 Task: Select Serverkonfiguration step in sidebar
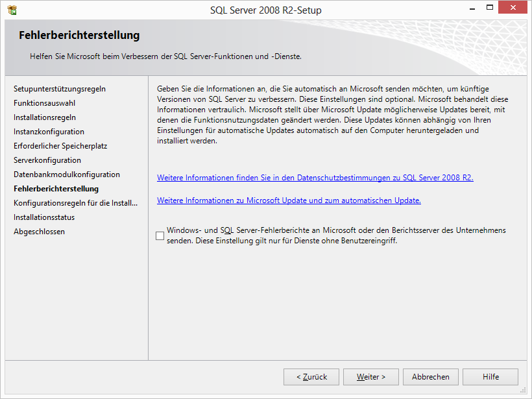click(47, 160)
